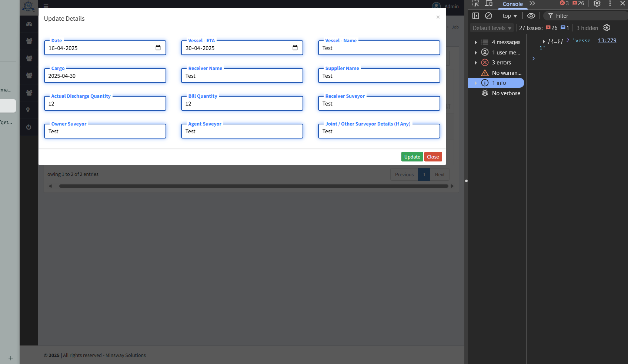This screenshot has height=364, width=628.
Task: Select the 1 info sidebar item
Action: pyautogui.click(x=498, y=83)
